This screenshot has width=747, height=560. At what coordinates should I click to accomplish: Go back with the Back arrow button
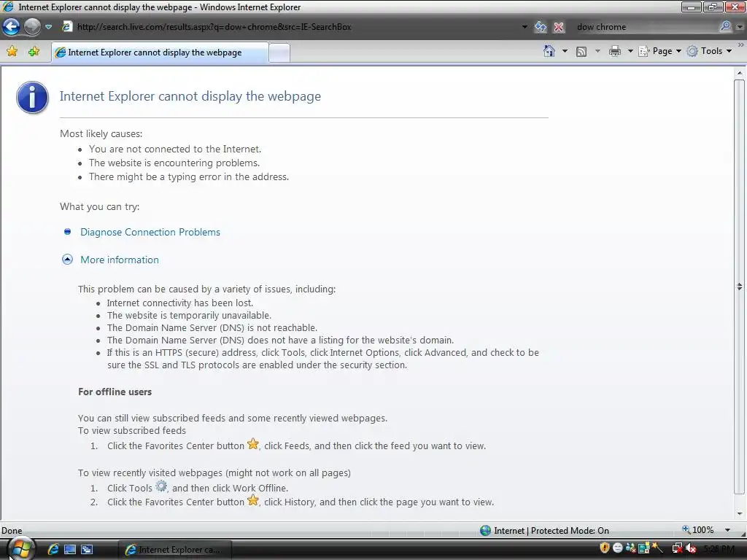[11, 27]
